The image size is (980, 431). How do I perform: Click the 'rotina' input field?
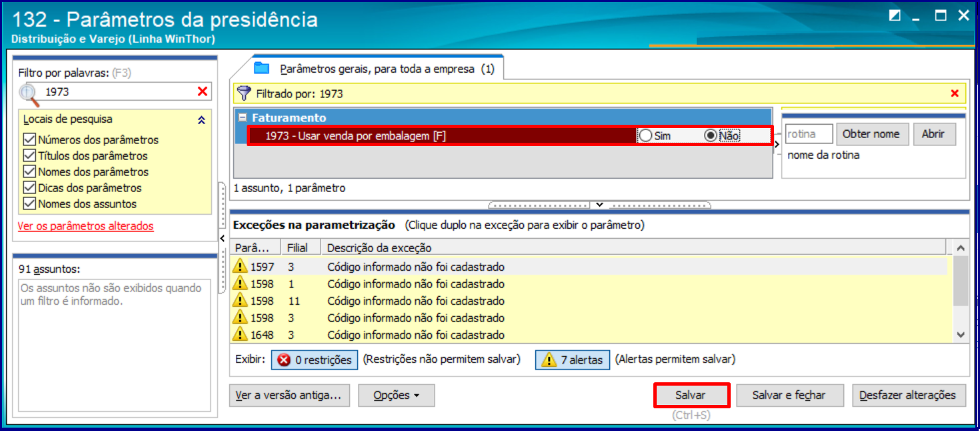(809, 134)
